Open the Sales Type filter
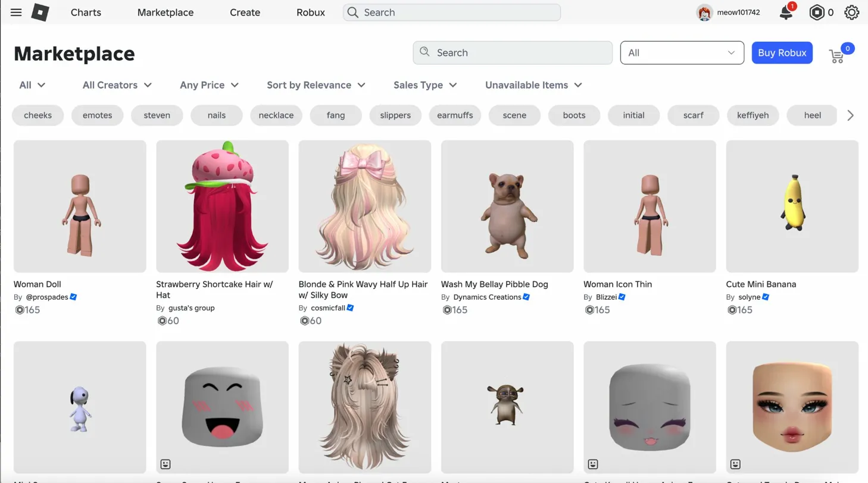 425,85
